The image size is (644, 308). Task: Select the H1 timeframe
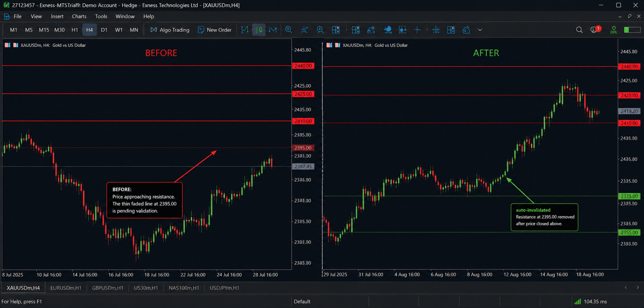75,30
